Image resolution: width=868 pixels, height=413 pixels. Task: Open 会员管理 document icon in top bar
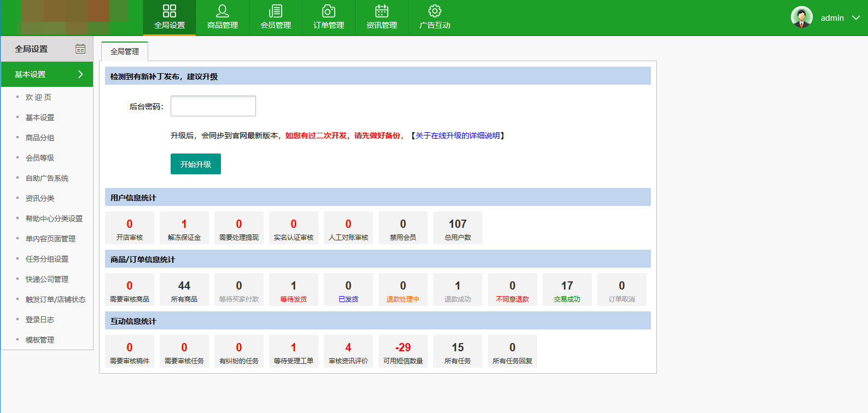276,11
